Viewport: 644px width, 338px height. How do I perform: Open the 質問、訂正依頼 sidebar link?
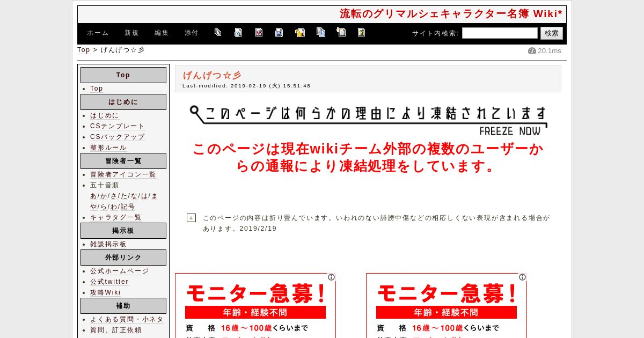[x=116, y=330]
